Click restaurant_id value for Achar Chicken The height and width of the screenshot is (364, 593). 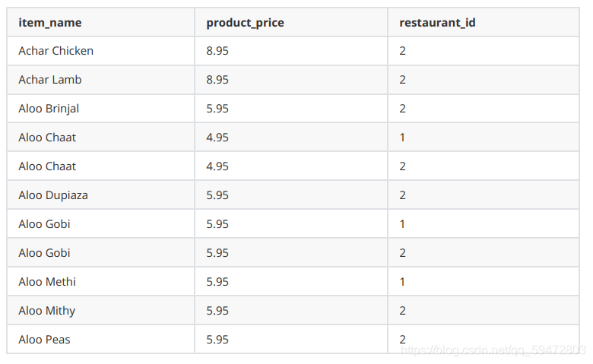pos(402,51)
